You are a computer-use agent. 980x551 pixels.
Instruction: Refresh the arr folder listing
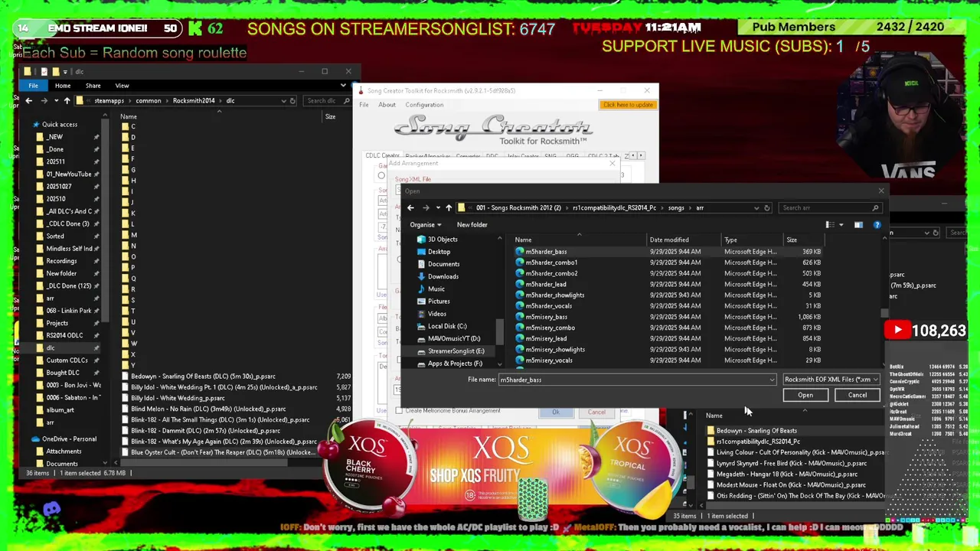(766, 207)
